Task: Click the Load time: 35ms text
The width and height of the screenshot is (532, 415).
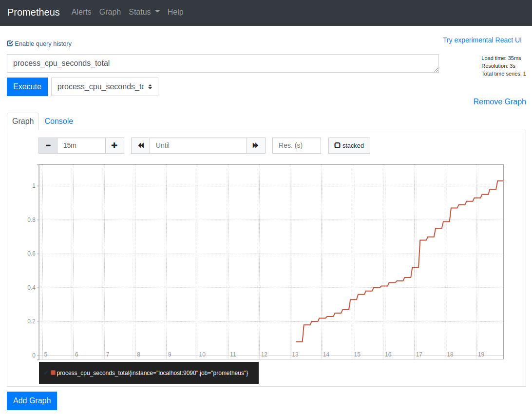Action: (501, 58)
